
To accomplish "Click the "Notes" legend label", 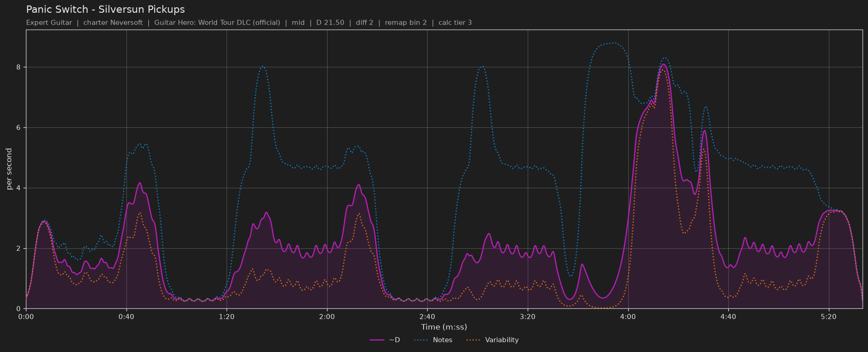I will click(x=443, y=340).
